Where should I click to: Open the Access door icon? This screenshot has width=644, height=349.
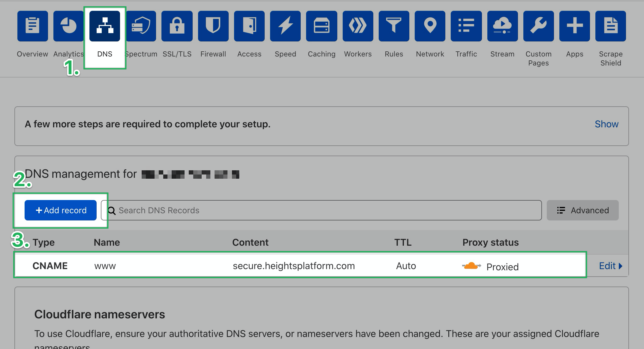point(249,26)
